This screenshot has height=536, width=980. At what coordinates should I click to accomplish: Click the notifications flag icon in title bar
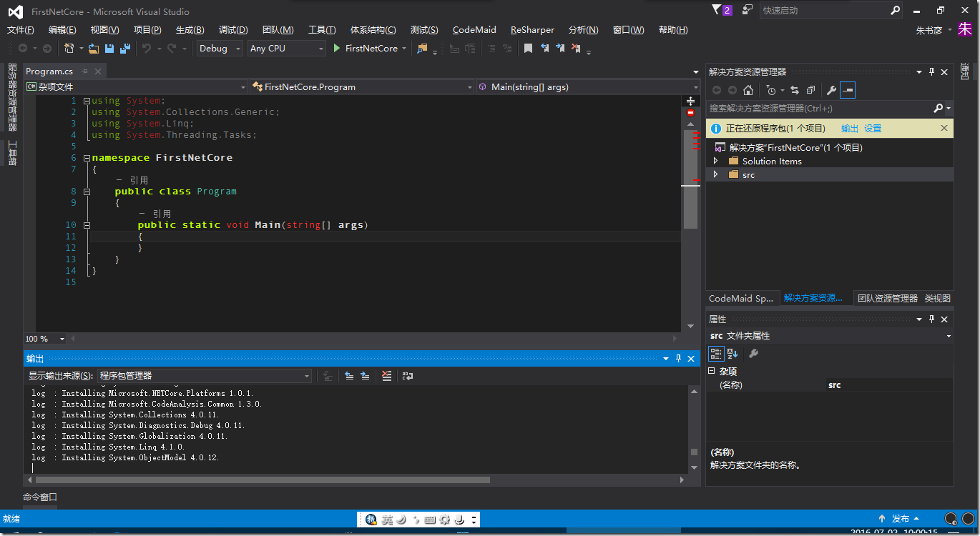click(x=717, y=10)
